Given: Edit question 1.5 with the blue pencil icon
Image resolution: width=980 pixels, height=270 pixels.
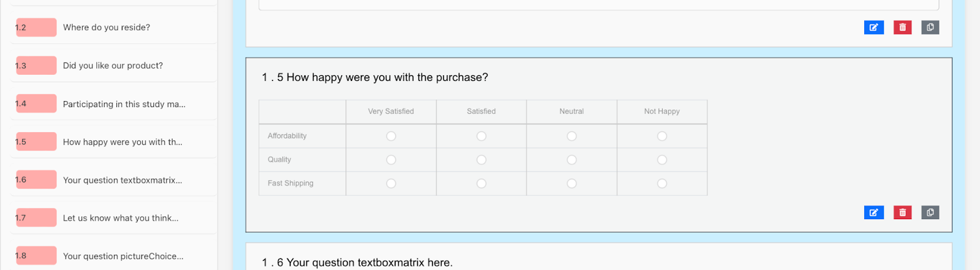Looking at the screenshot, I should click(x=873, y=212).
